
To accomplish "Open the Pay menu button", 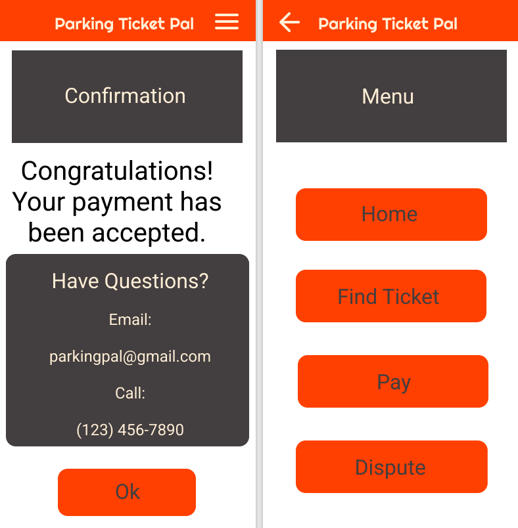I will pos(393,381).
